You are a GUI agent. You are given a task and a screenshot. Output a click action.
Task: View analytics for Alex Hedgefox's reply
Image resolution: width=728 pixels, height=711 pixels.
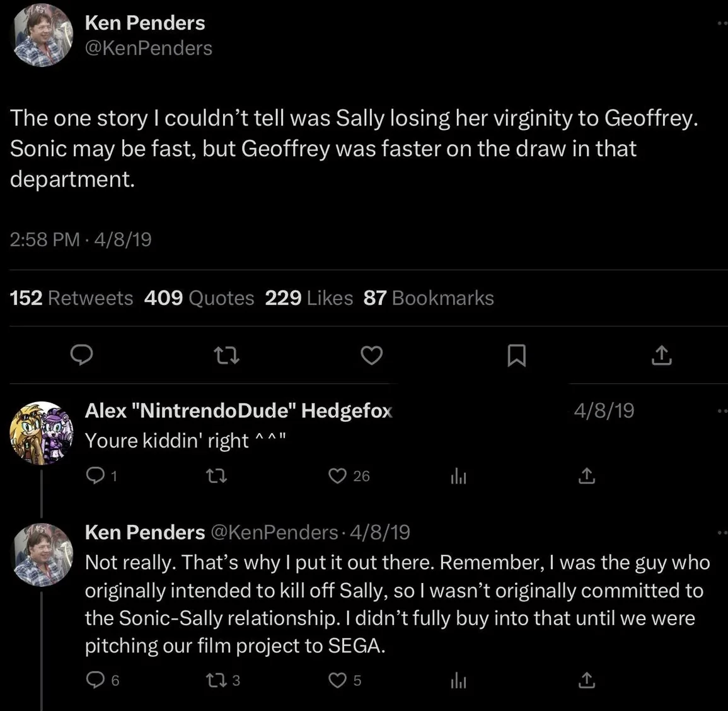coord(458,477)
